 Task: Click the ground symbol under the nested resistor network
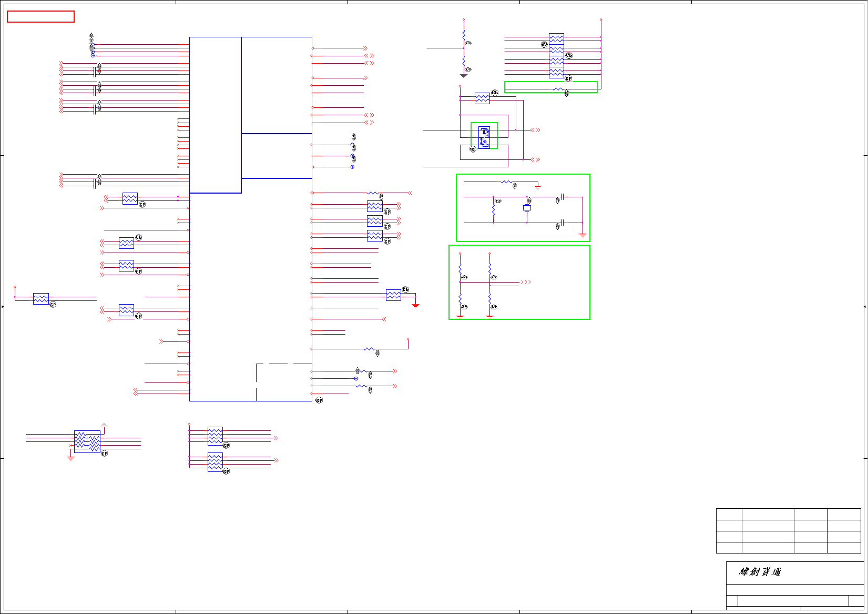point(70,458)
